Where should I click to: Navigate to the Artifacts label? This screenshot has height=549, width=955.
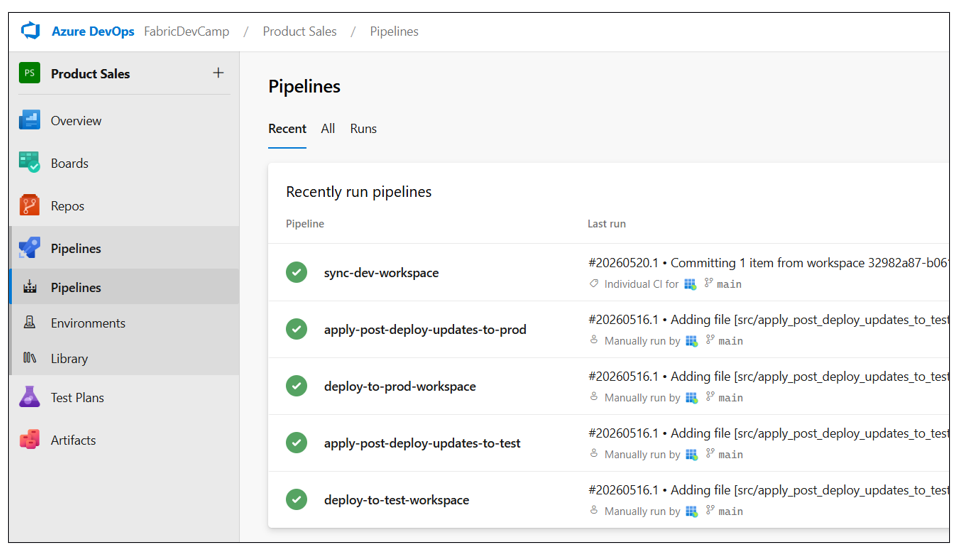pos(73,440)
